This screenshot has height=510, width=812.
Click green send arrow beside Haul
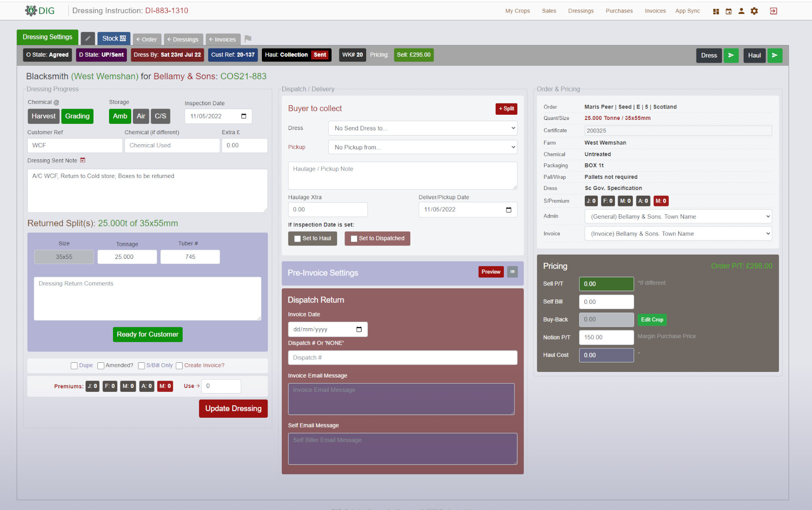(774, 55)
